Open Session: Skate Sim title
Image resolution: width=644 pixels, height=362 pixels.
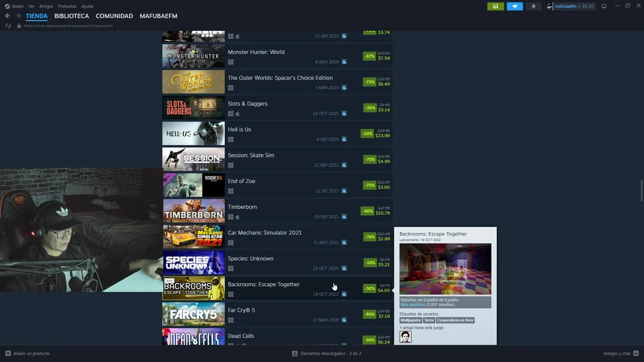[x=251, y=155]
